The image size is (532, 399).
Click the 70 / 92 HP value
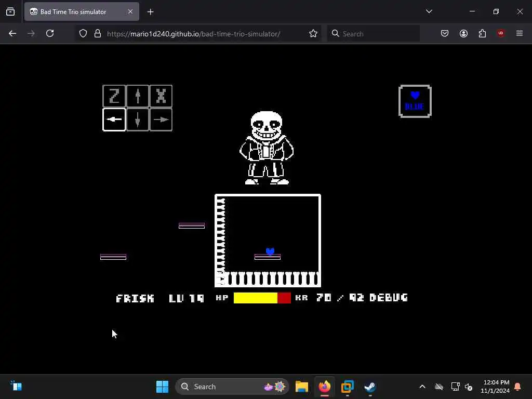pyautogui.click(x=340, y=298)
